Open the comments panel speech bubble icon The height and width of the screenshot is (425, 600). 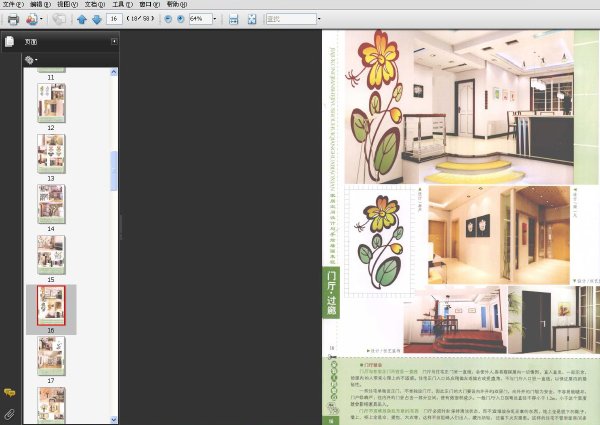[10, 392]
